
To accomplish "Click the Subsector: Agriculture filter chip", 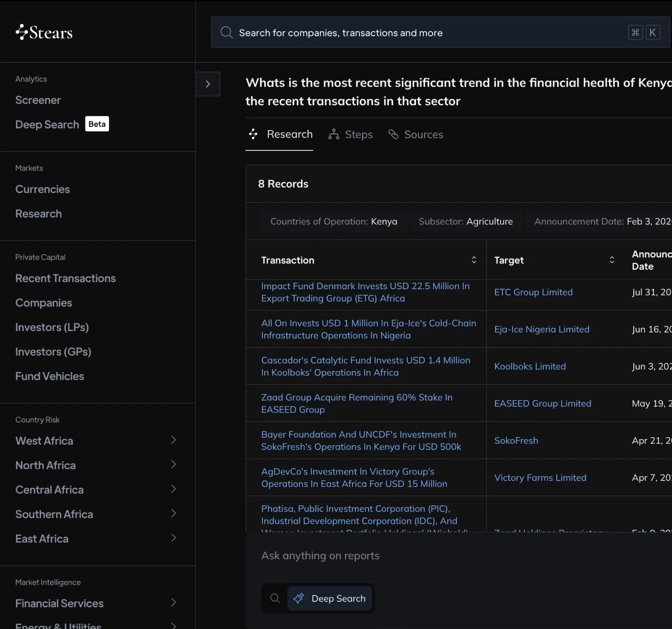I will (x=466, y=222).
